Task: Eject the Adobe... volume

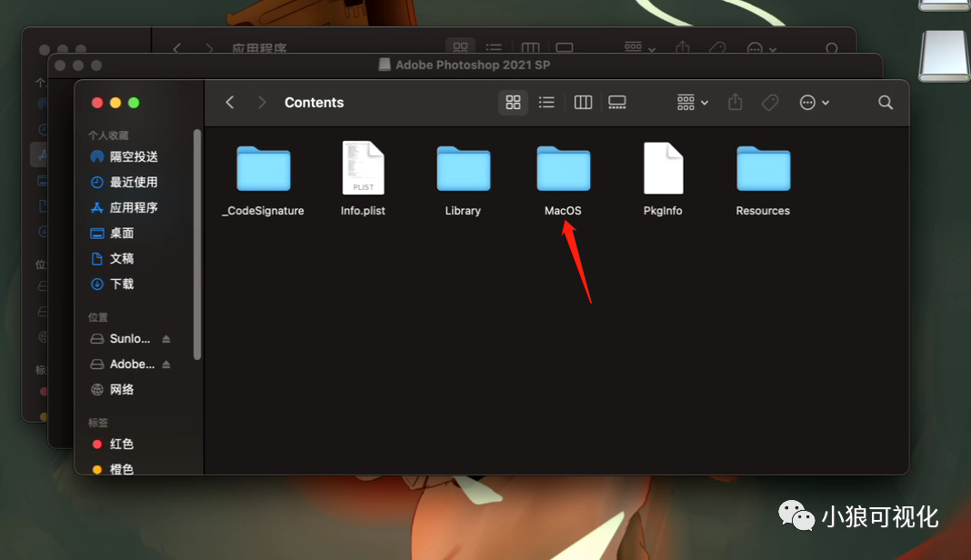Action: click(166, 365)
